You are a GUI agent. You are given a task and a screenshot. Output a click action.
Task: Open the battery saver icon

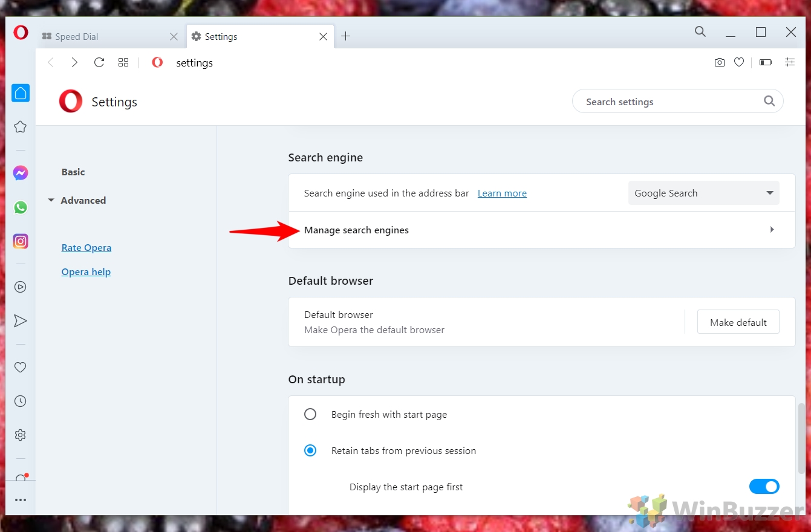click(x=766, y=62)
